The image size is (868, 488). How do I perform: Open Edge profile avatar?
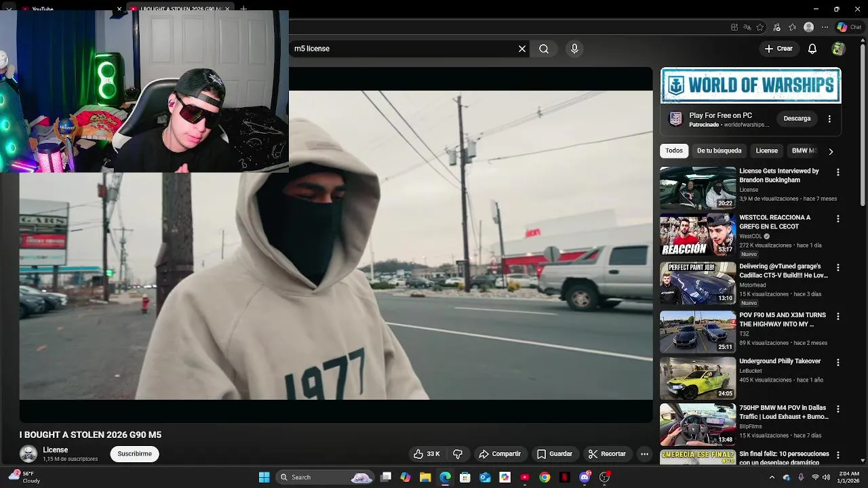click(808, 27)
